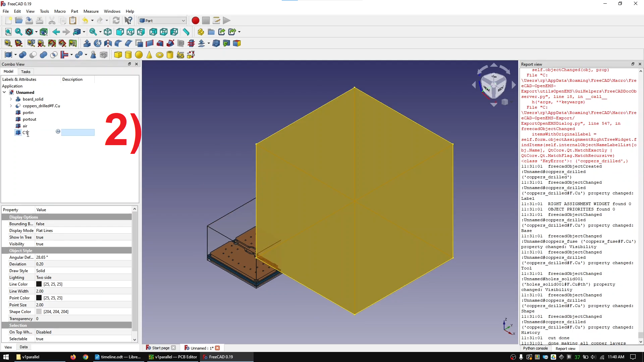Mirror the selected shape
Viewport: 644px width, 362px height.
108,43
